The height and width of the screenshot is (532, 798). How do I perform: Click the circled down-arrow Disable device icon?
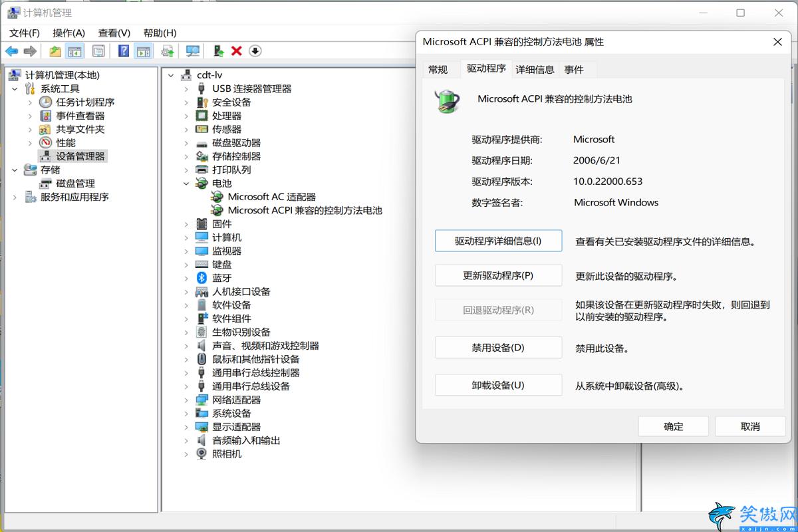click(255, 51)
